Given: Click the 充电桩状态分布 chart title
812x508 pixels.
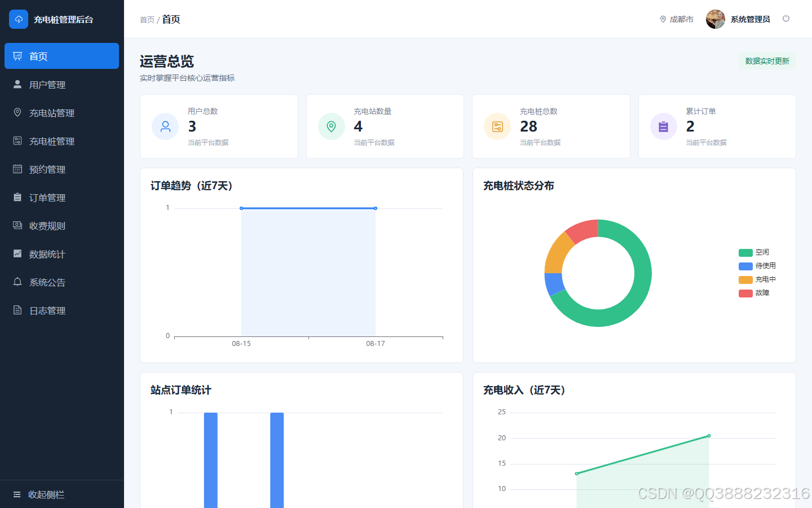Looking at the screenshot, I should [x=519, y=186].
